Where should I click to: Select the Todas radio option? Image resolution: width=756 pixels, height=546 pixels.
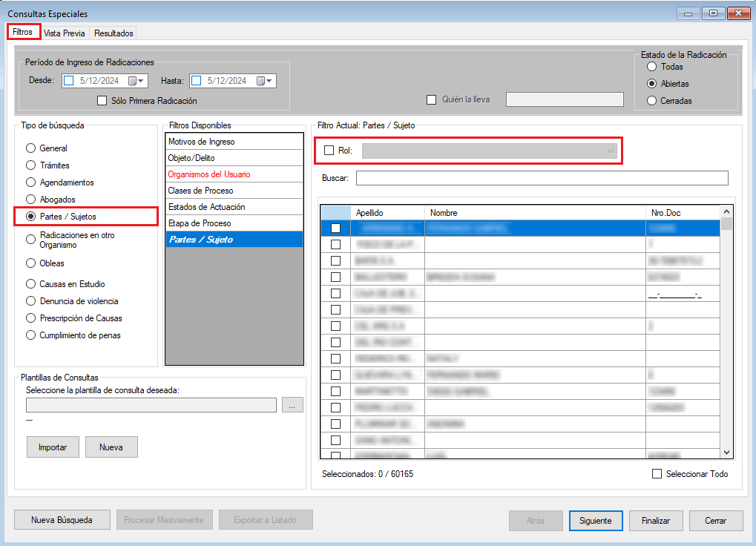tap(652, 67)
